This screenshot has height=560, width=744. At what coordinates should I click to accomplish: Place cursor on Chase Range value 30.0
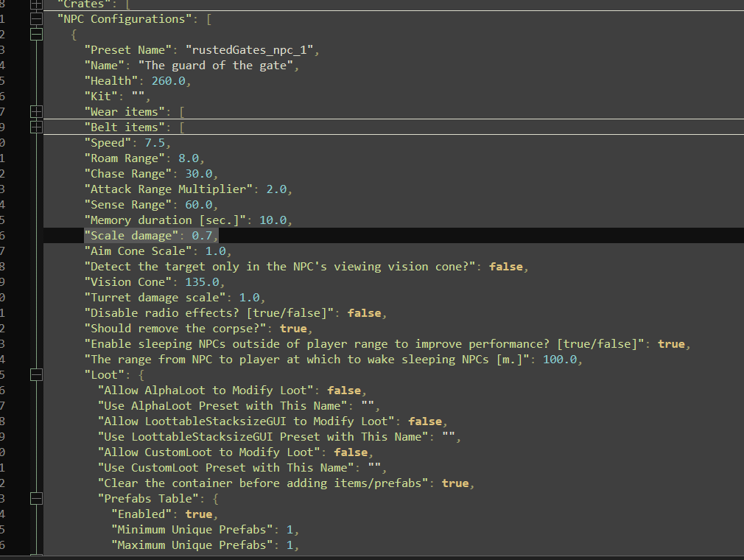point(197,174)
